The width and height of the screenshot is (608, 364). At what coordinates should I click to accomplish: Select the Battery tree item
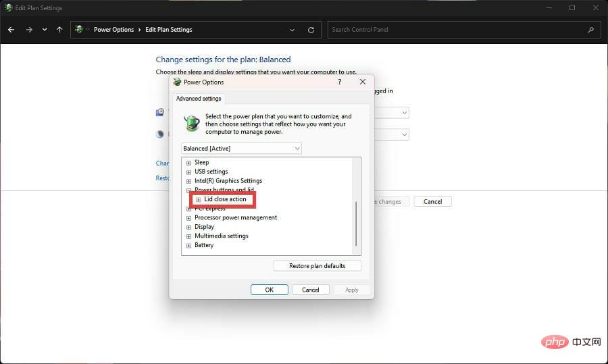click(204, 245)
